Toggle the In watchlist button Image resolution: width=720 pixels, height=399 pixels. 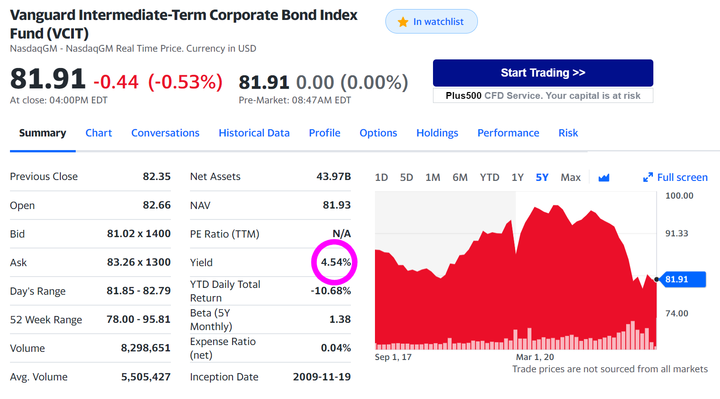pyautogui.click(x=431, y=22)
